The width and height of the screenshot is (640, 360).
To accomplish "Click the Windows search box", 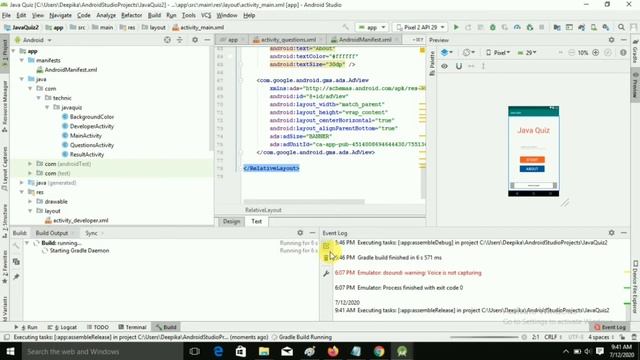I will tap(101, 351).
